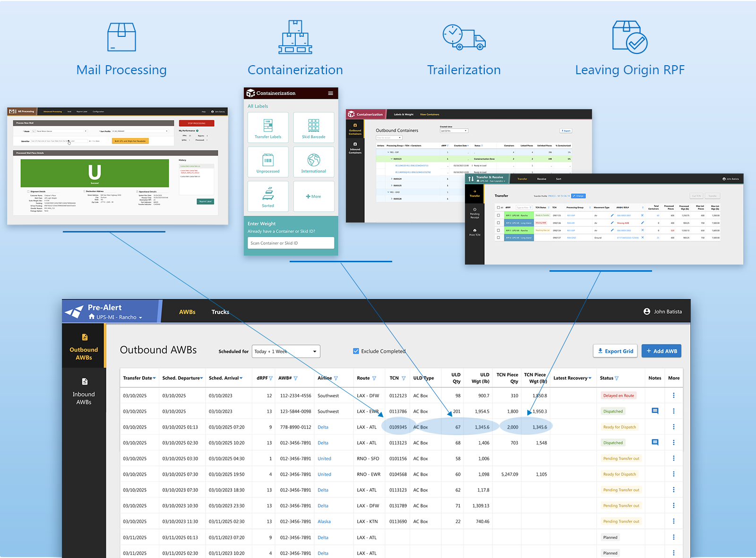Open More menu for AWB 112-2334-4556 row
Image resolution: width=756 pixels, height=558 pixels.
[674, 395]
